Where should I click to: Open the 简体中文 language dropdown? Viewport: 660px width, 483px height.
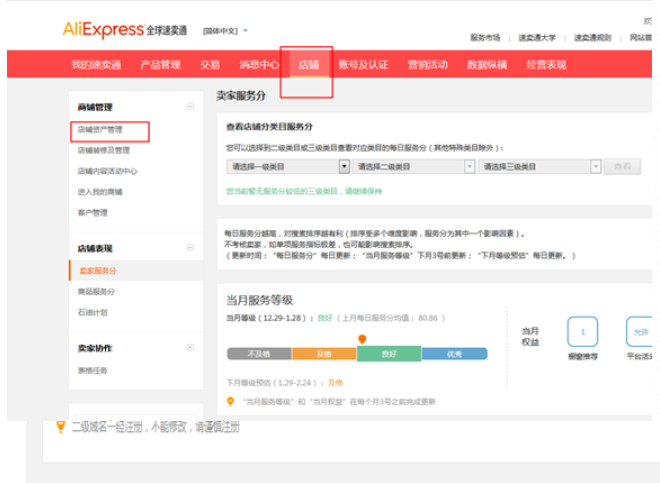(x=225, y=31)
